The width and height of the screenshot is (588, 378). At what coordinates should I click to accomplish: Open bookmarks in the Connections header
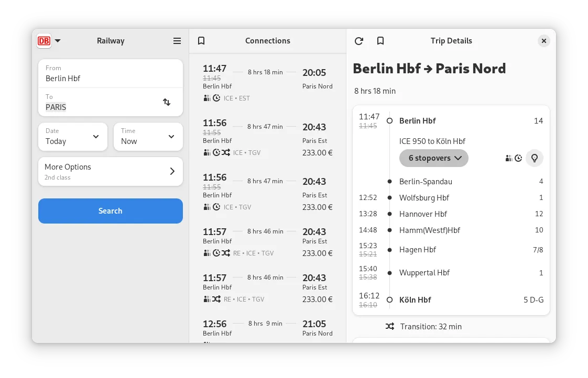(x=201, y=41)
